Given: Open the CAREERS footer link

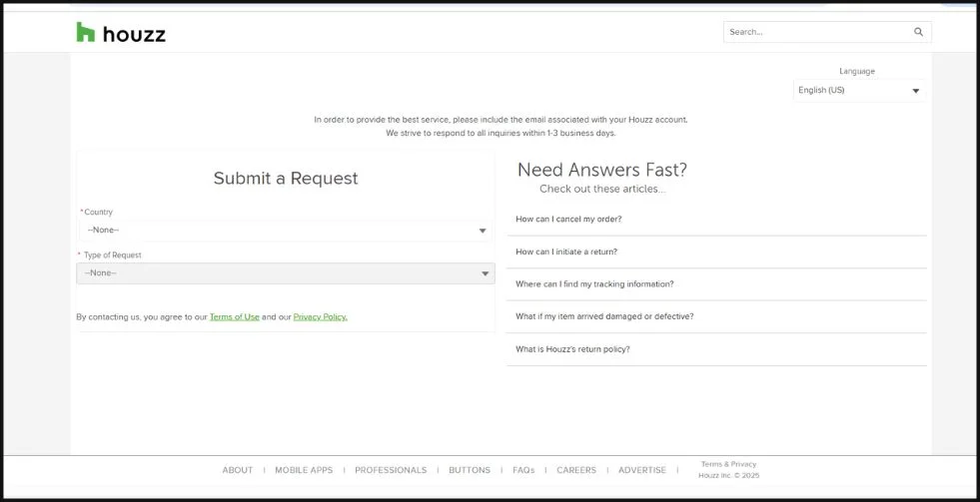Looking at the screenshot, I should (x=576, y=470).
